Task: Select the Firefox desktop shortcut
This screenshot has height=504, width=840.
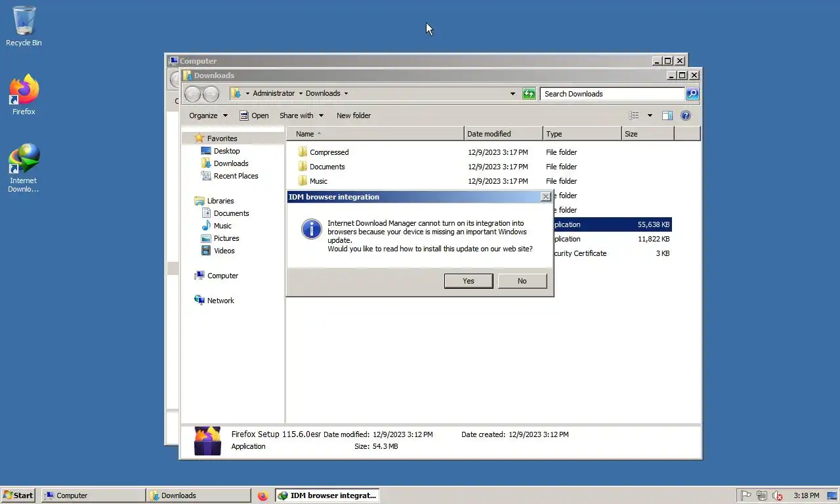Action: pyautogui.click(x=24, y=95)
